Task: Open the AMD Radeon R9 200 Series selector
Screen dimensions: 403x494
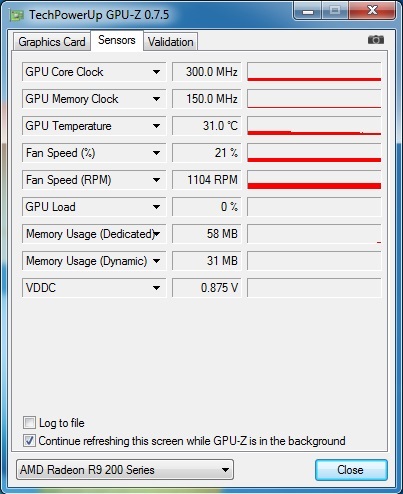Action: [x=125, y=470]
